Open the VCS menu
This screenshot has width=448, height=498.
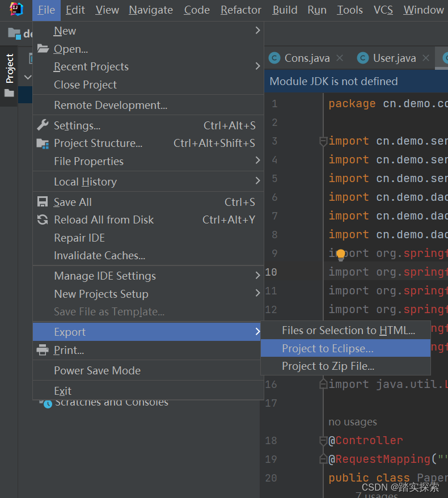[x=383, y=10]
